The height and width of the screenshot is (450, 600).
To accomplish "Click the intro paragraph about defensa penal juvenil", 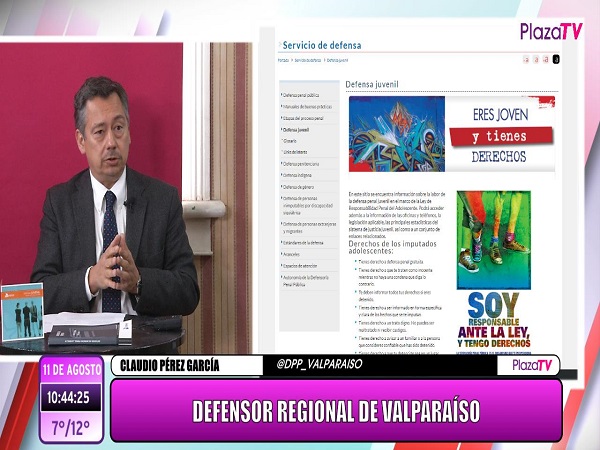I will [x=396, y=215].
